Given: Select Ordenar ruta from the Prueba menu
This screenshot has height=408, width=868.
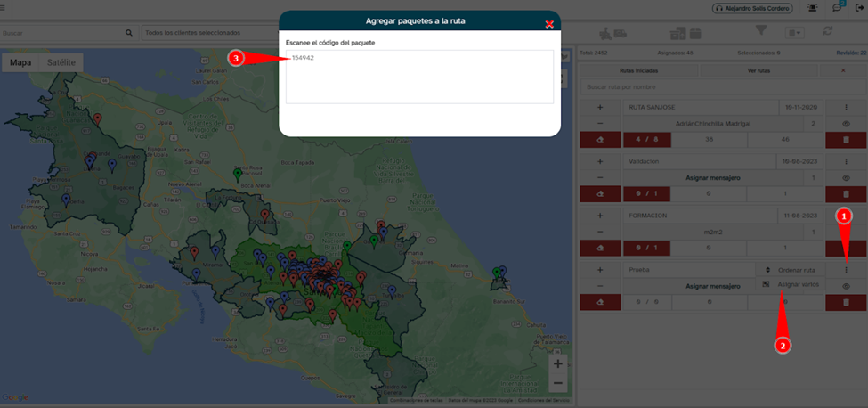Looking at the screenshot, I should [791, 270].
